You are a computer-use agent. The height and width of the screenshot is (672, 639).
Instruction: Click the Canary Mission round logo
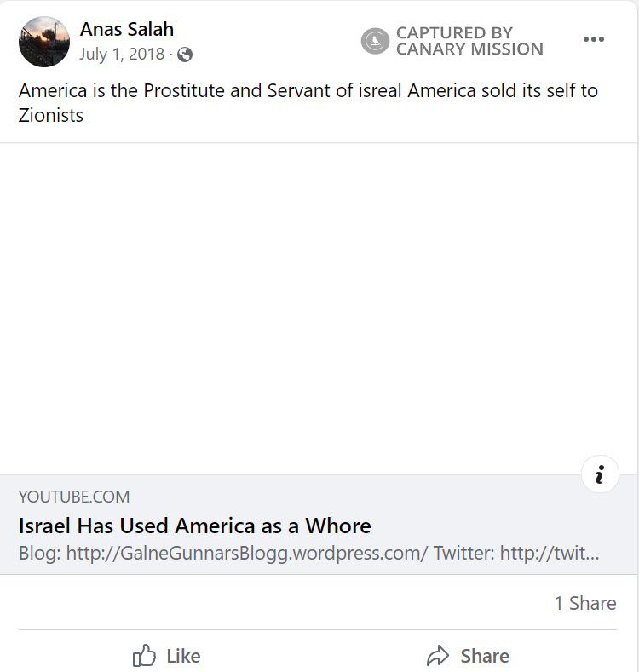point(375,41)
